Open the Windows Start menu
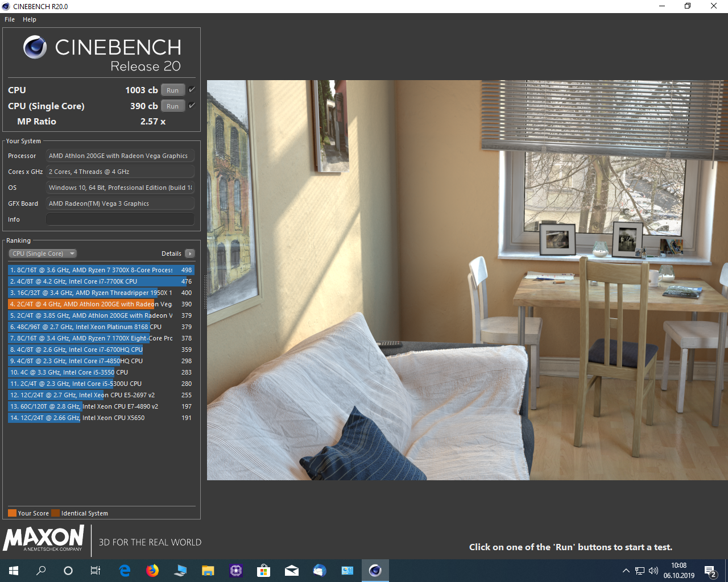The height and width of the screenshot is (582, 728). click(x=14, y=571)
